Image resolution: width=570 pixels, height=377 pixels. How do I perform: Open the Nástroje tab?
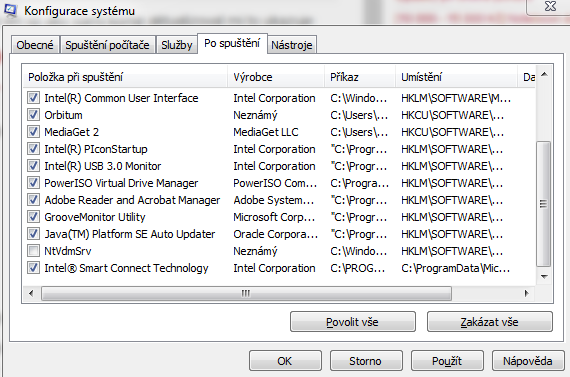tap(292, 45)
